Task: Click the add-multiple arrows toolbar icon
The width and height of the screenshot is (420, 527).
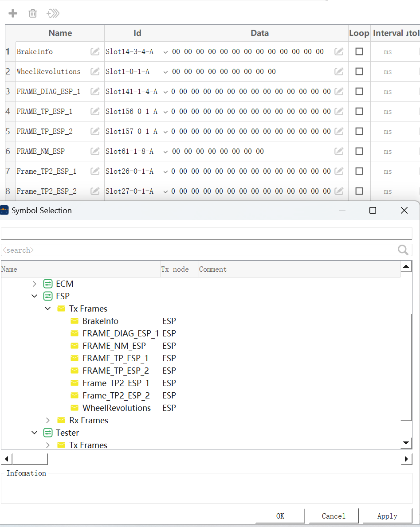Action: (x=53, y=13)
